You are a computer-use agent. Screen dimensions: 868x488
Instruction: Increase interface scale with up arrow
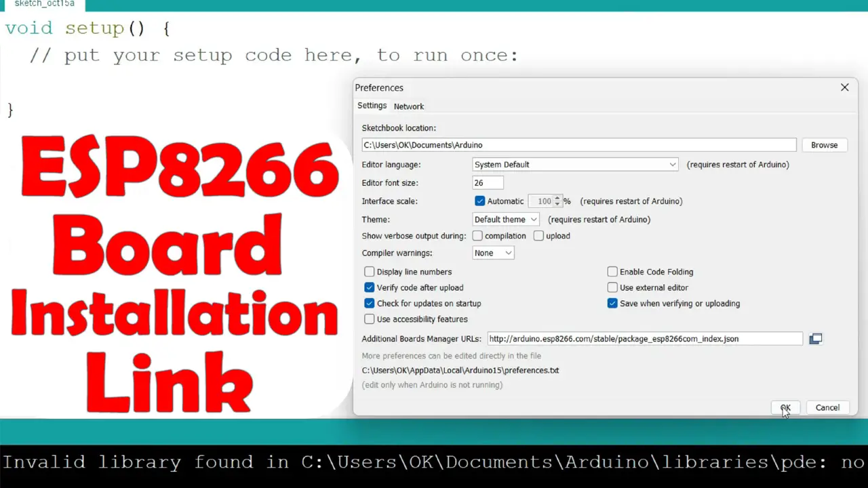557,199
